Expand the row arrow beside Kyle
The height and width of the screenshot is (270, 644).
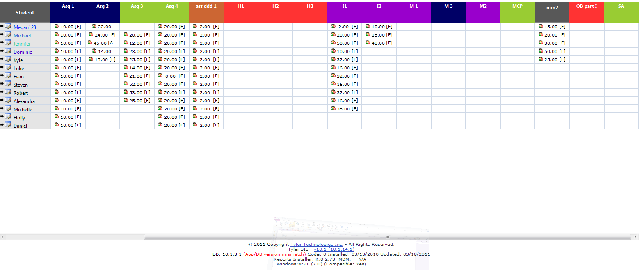(x=2, y=59)
